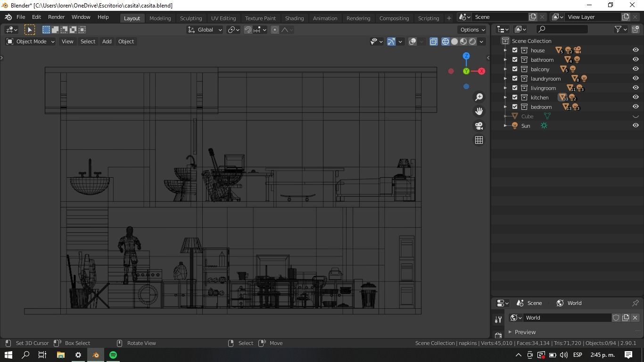The image size is (644, 362).
Task: Open the Options dropdown
Action: [x=473, y=30]
